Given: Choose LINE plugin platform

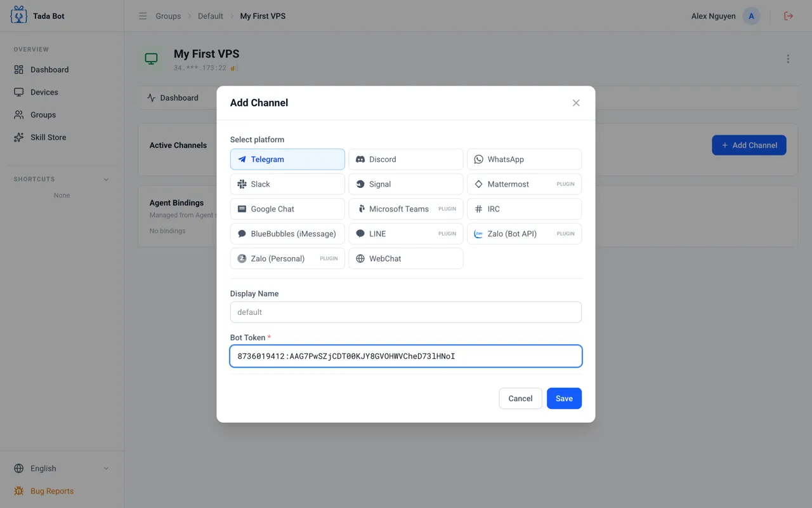Looking at the screenshot, I should coord(406,234).
